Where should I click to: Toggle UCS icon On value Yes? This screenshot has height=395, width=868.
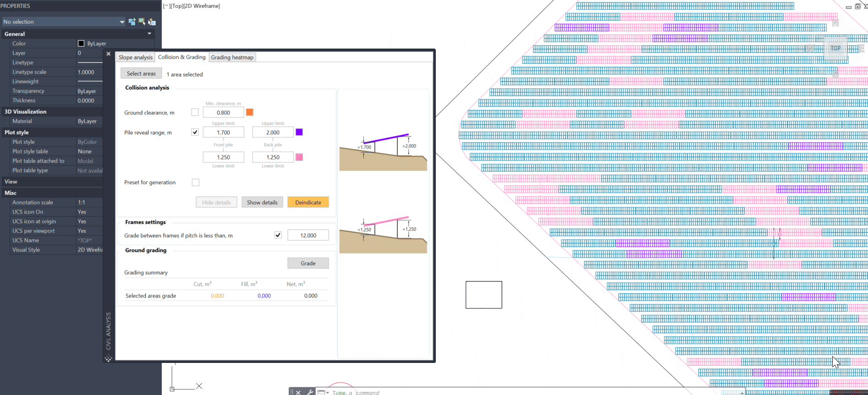point(89,212)
